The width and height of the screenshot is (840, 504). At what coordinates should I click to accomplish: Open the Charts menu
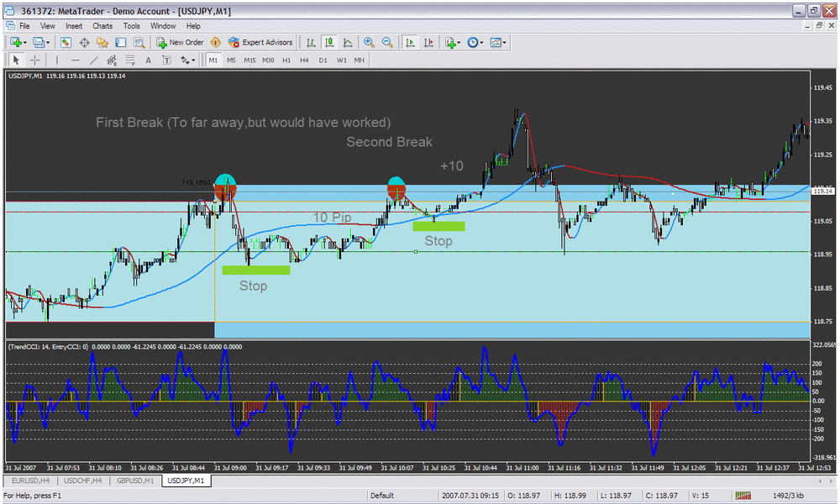pyautogui.click(x=102, y=26)
